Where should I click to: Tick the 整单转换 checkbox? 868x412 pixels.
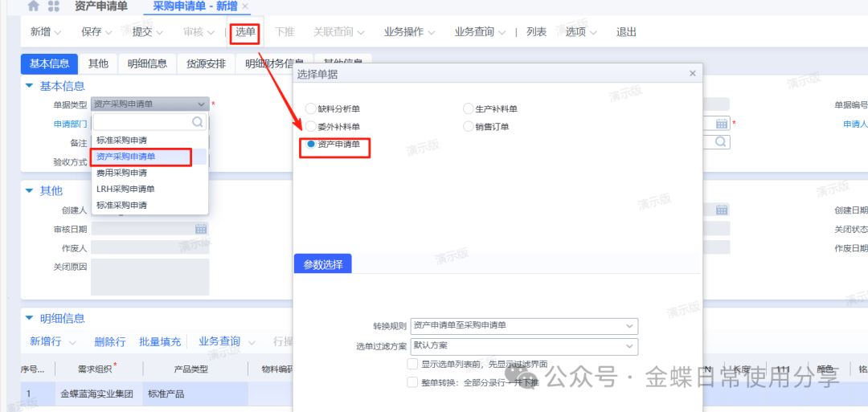click(412, 382)
